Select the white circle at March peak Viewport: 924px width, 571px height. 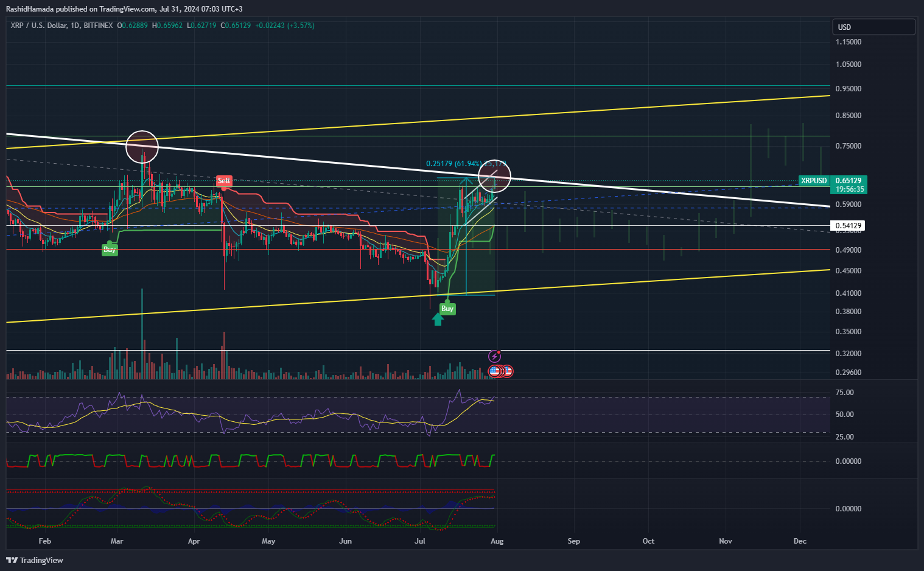point(142,147)
